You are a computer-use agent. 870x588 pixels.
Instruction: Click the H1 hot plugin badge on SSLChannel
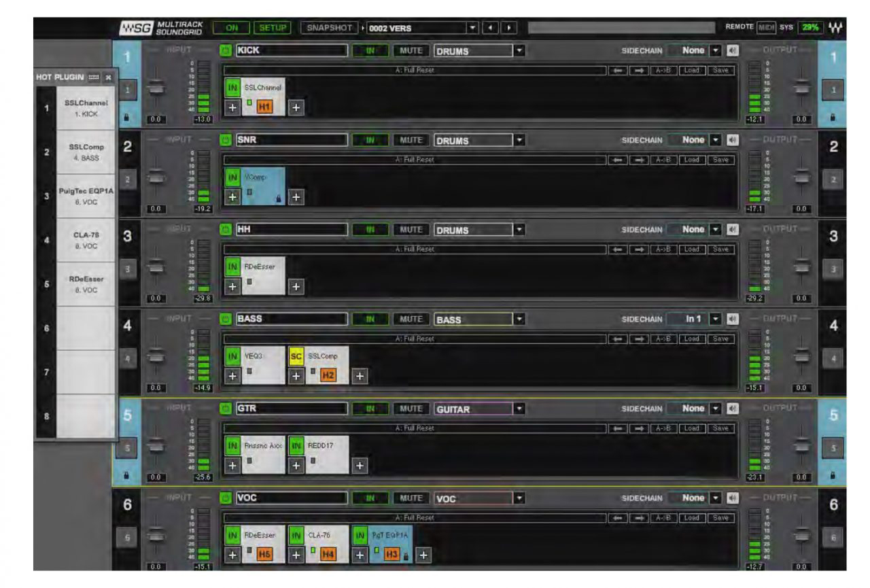pyautogui.click(x=261, y=105)
